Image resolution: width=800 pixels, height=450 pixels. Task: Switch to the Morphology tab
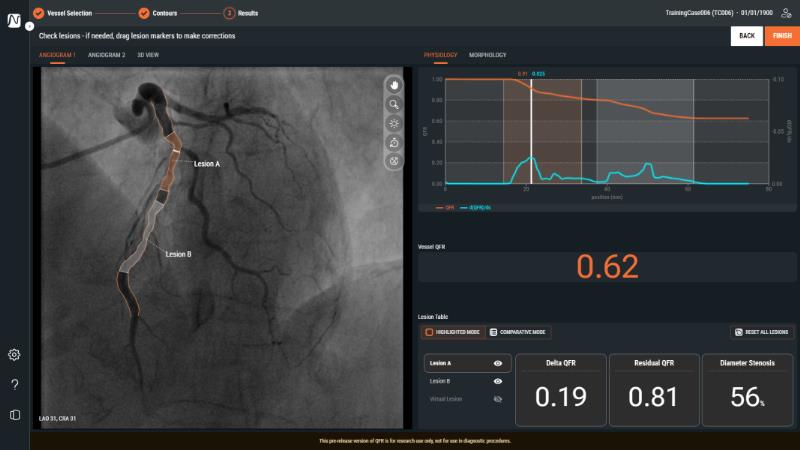(487, 55)
